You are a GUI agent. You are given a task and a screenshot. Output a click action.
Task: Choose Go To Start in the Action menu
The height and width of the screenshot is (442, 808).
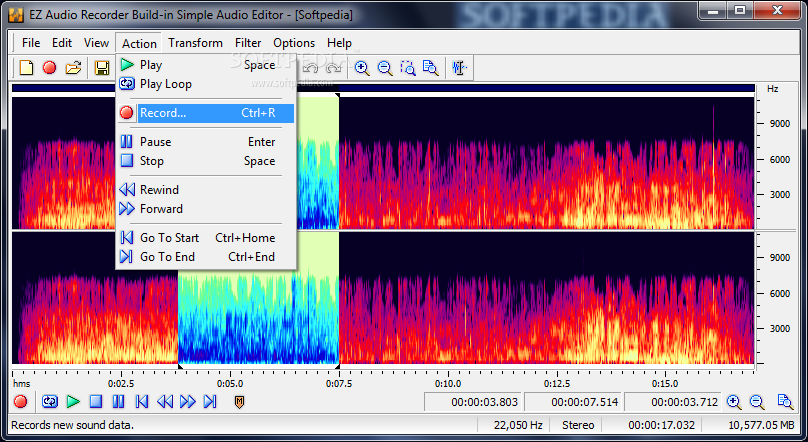tap(206, 237)
